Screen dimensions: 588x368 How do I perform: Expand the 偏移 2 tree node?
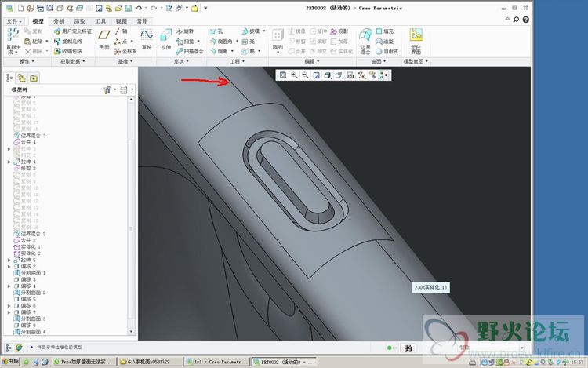tap(9, 267)
